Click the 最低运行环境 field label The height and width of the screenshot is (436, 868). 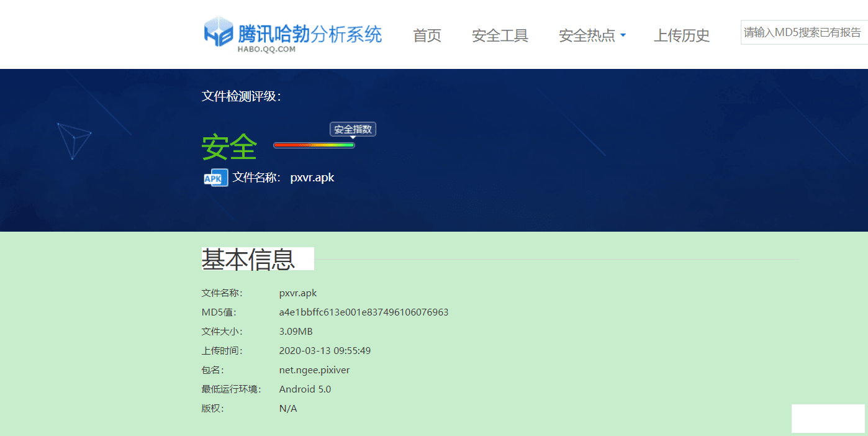click(232, 389)
